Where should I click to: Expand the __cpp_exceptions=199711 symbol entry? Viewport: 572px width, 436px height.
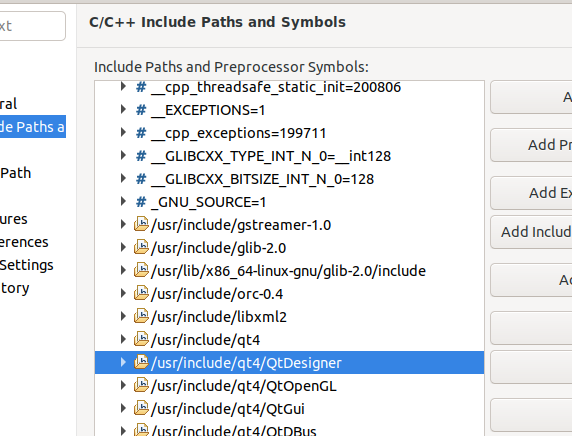[123, 132]
